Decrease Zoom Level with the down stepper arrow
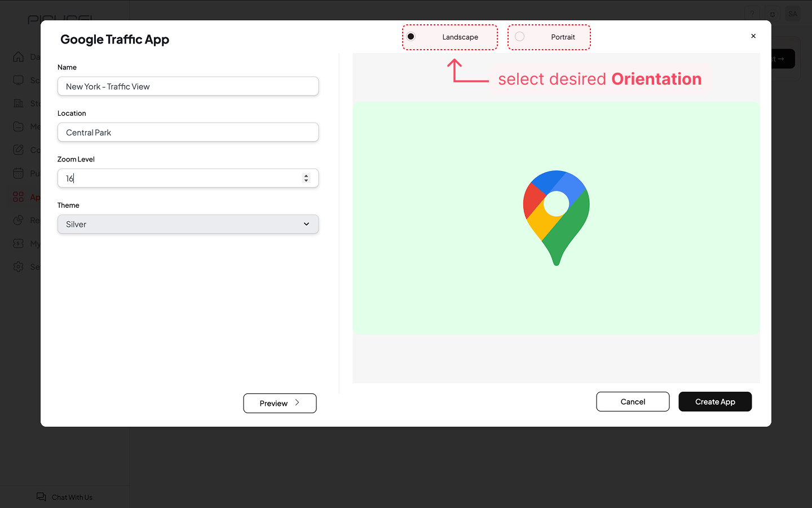Image resolution: width=812 pixels, height=508 pixels. [306, 181]
